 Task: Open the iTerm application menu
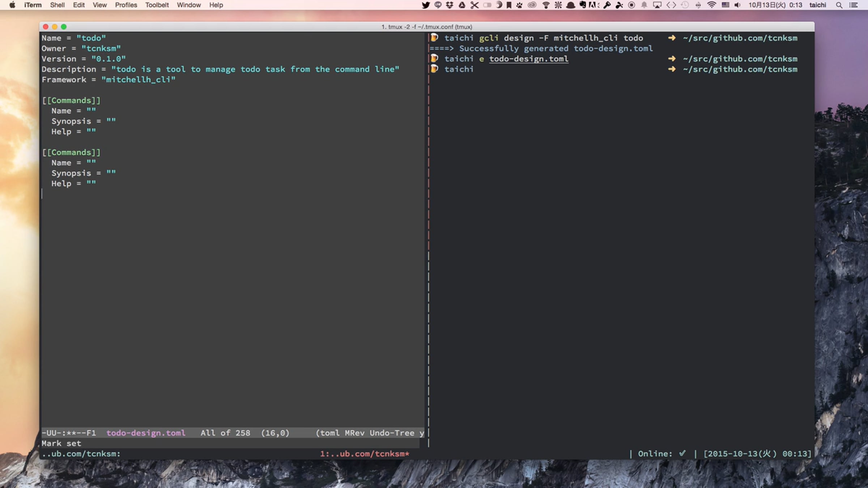33,5
